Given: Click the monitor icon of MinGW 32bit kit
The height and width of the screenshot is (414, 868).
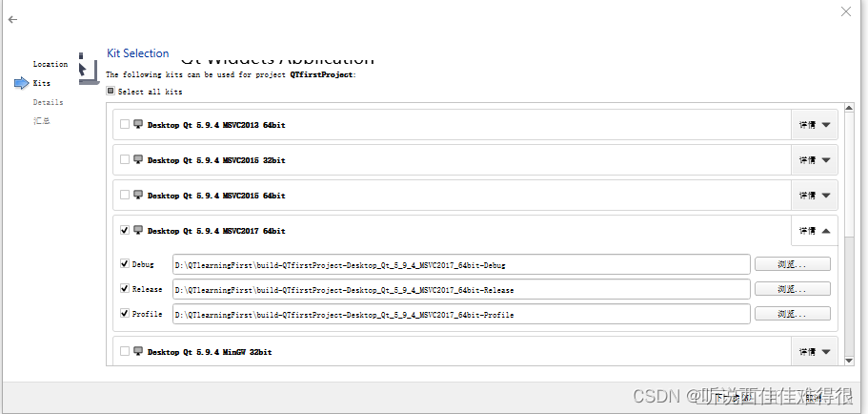Looking at the screenshot, I should pyautogui.click(x=138, y=351).
